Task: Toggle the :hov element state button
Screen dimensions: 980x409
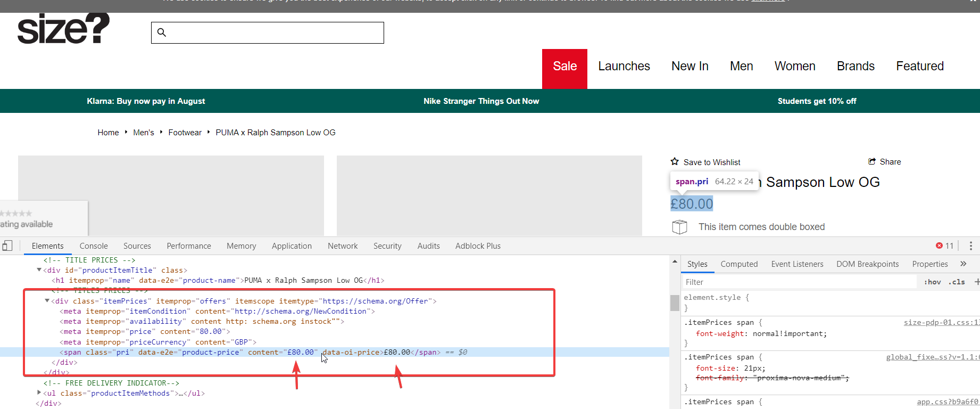Action: (932, 282)
